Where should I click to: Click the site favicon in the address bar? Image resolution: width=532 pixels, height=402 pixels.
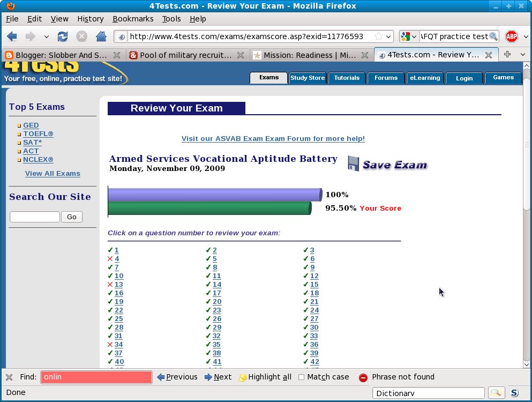coord(121,37)
